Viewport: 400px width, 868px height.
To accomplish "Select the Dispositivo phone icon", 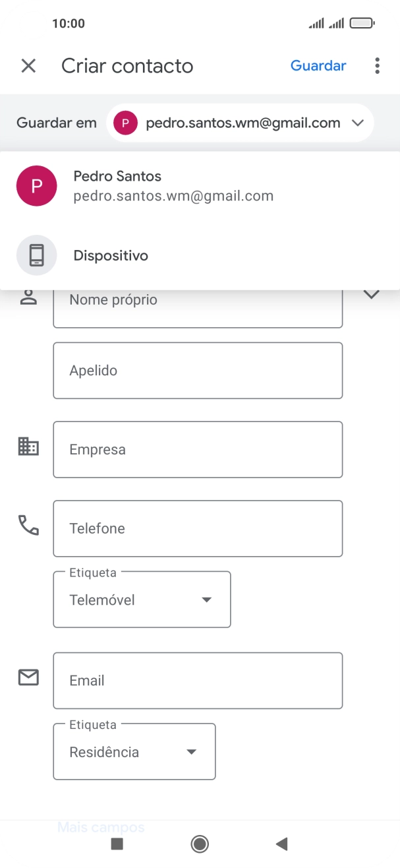I will pos(36,255).
